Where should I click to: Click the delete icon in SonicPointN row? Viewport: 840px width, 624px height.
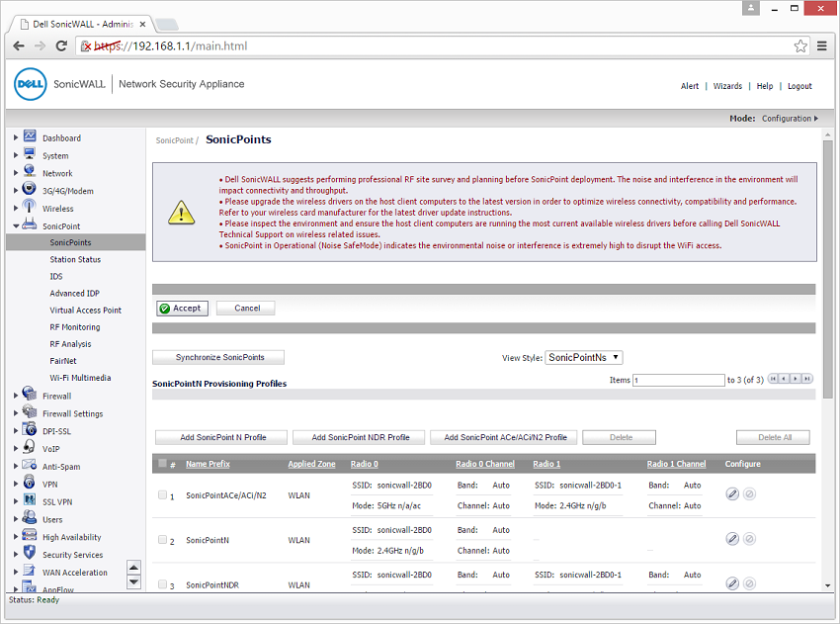coord(749,539)
